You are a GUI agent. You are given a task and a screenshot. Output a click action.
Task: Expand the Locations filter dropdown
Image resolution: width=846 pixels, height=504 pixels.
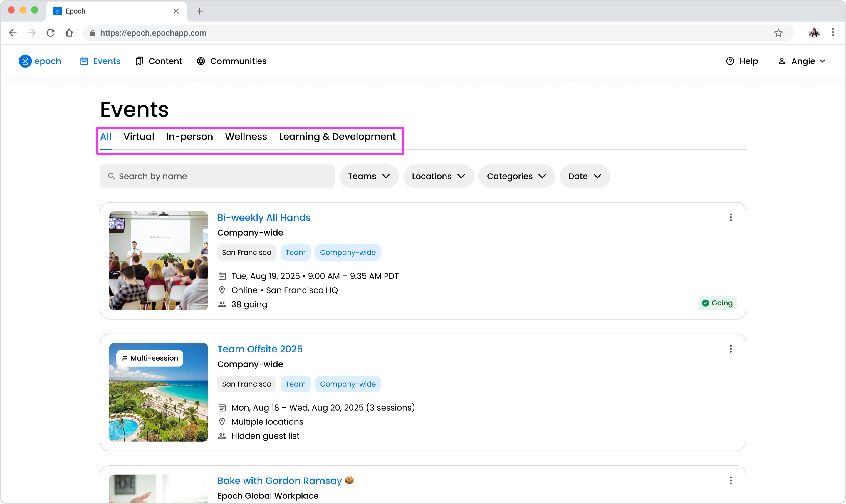(x=439, y=176)
